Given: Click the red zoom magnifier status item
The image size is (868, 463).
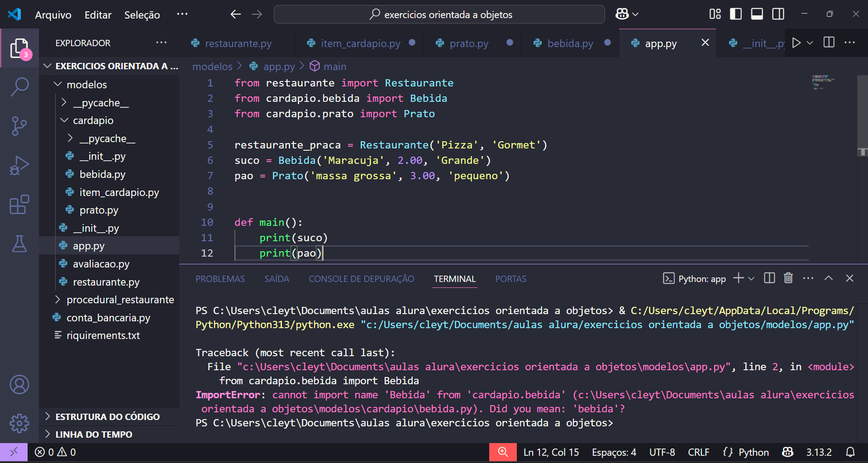Looking at the screenshot, I should coord(503,452).
